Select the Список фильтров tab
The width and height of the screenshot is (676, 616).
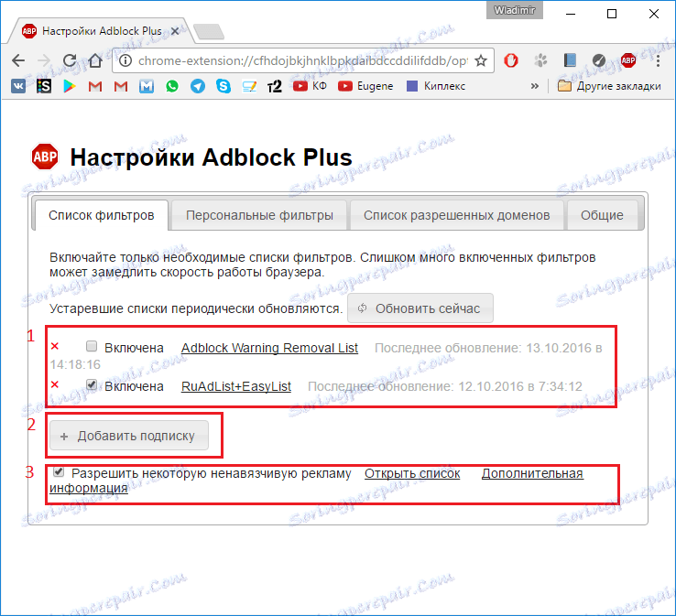pyautogui.click(x=101, y=215)
